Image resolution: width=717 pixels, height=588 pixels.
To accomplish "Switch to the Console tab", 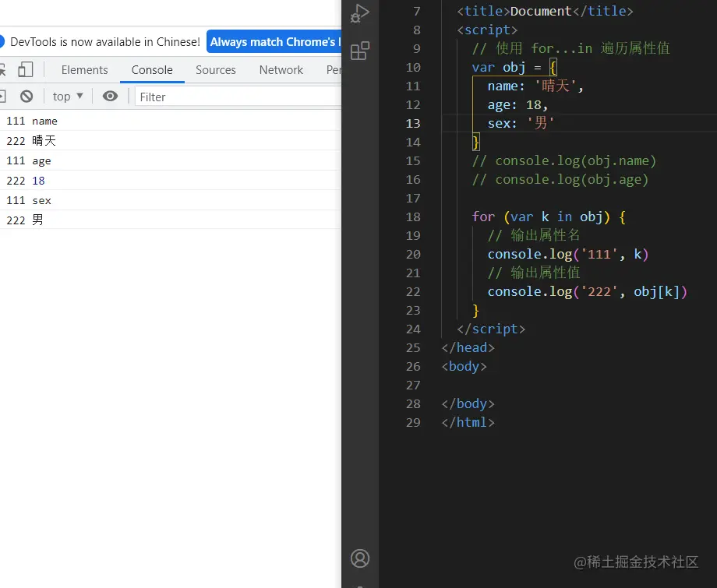I will [152, 70].
